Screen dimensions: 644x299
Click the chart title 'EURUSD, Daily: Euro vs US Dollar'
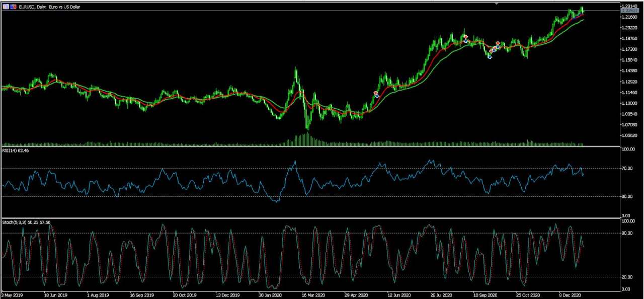(x=49, y=7)
